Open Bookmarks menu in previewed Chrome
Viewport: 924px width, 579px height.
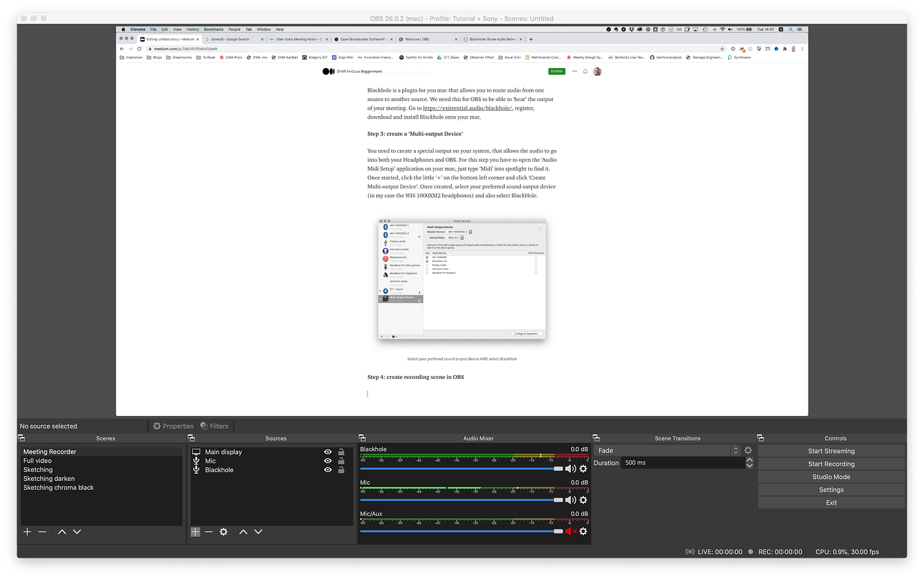click(214, 29)
